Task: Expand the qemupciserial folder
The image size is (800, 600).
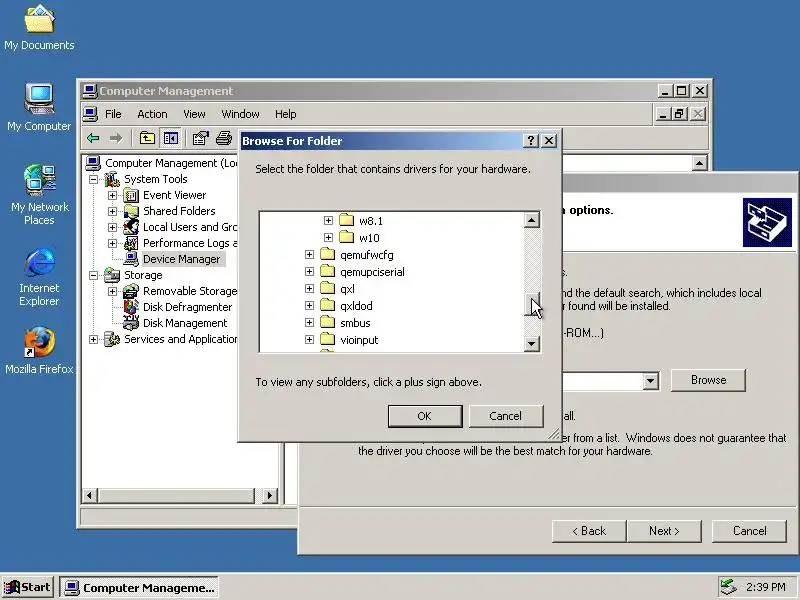Action: 309,271
